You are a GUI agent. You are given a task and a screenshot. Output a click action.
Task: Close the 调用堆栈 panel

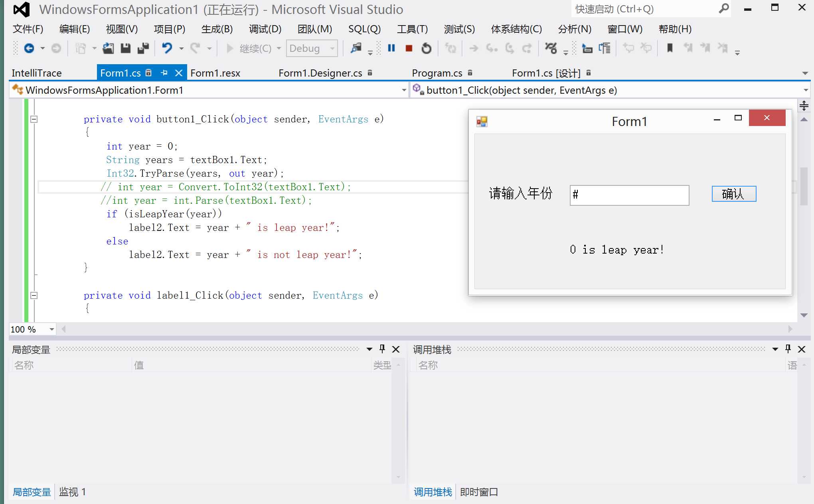click(x=802, y=349)
